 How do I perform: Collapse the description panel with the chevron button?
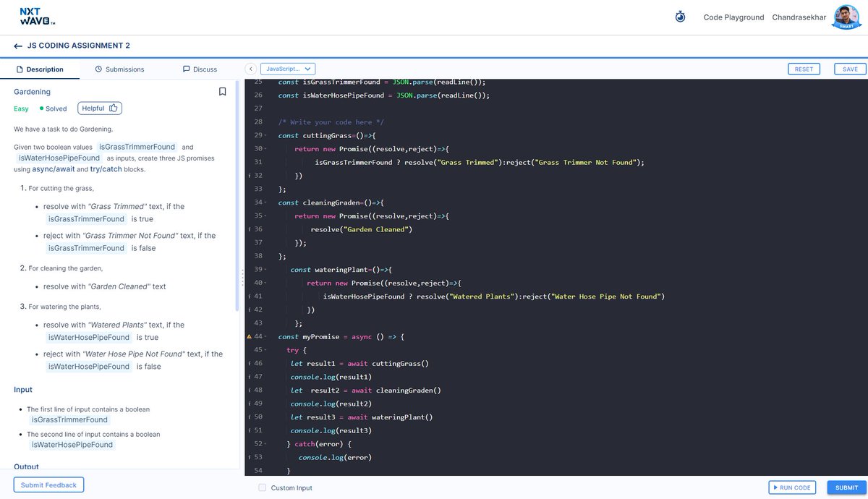coord(251,69)
